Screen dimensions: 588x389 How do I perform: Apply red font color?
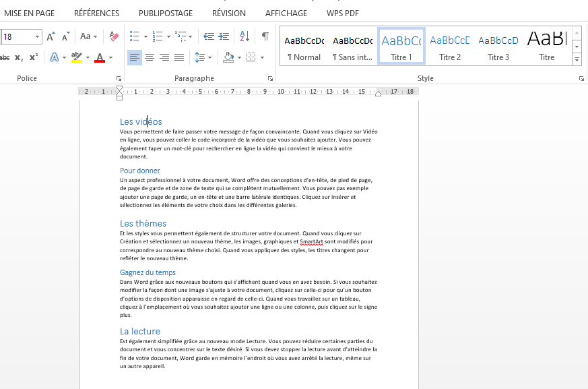pos(100,57)
